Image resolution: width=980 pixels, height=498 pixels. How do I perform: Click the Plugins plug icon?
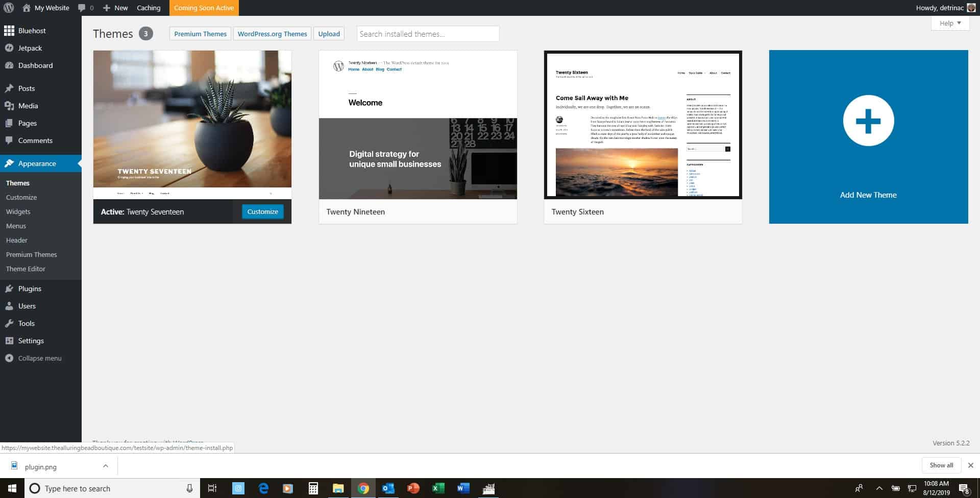[x=9, y=289]
